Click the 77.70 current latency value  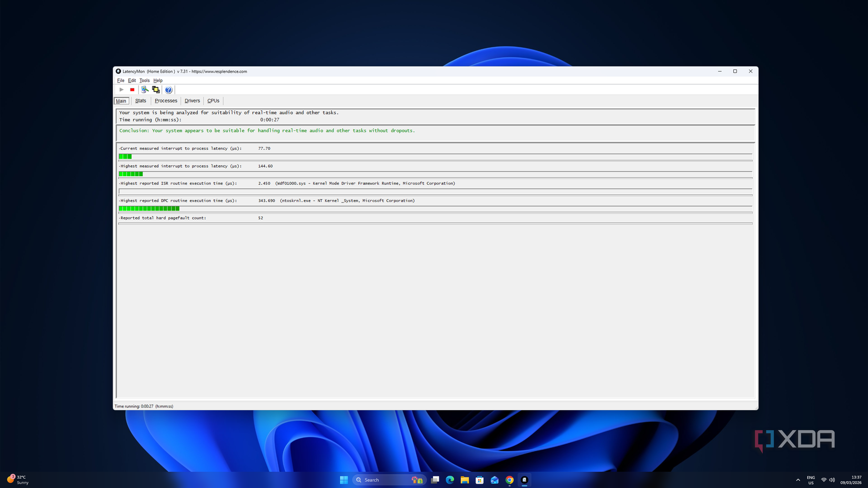[264, 148]
